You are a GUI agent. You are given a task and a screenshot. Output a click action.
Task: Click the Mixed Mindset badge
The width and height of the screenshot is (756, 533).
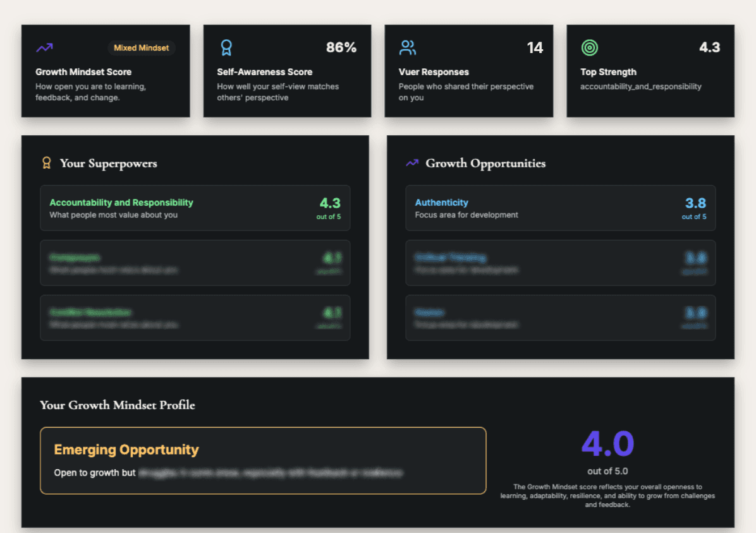click(x=141, y=47)
